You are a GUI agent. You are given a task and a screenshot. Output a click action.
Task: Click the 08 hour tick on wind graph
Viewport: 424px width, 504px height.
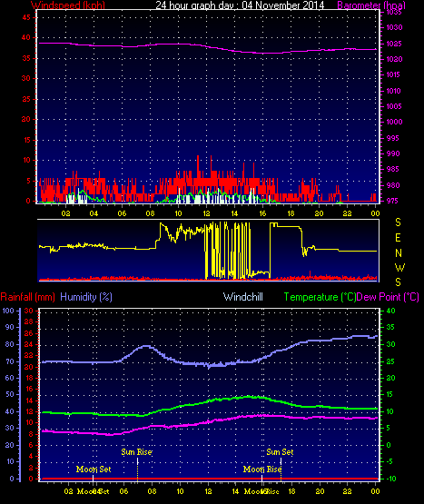click(x=150, y=213)
